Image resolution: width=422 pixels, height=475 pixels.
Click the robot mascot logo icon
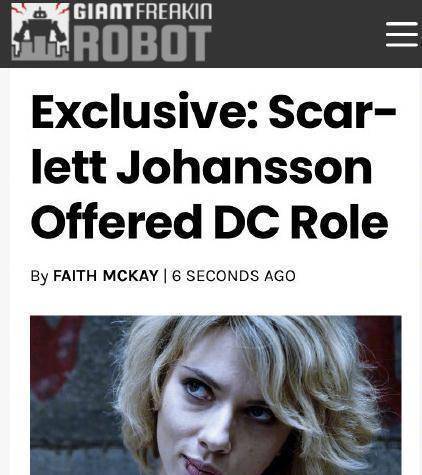click(x=40, y=32)
